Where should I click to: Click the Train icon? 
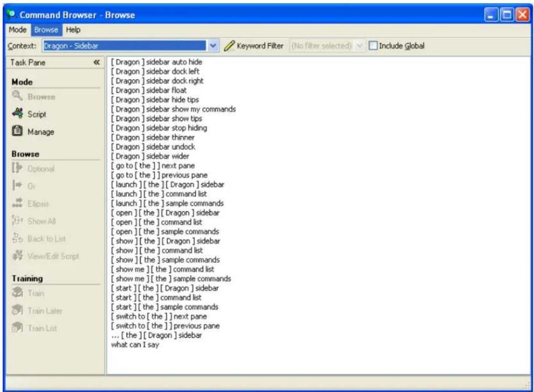point(17,293)
